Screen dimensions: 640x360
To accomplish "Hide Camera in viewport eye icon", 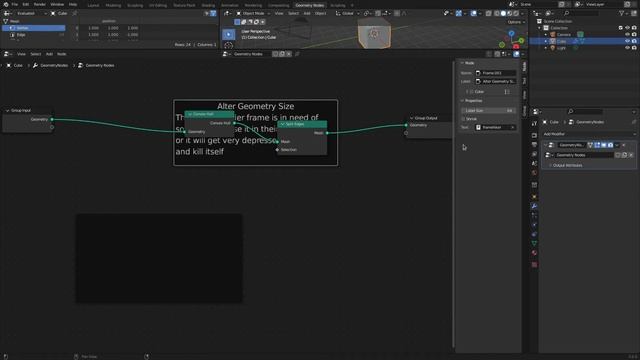I will pos(627,35).
